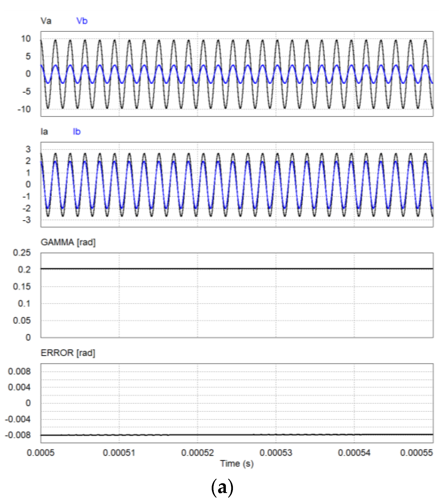
Task: Click the -5 tick on the voltage axis
Action: (26, 92)
